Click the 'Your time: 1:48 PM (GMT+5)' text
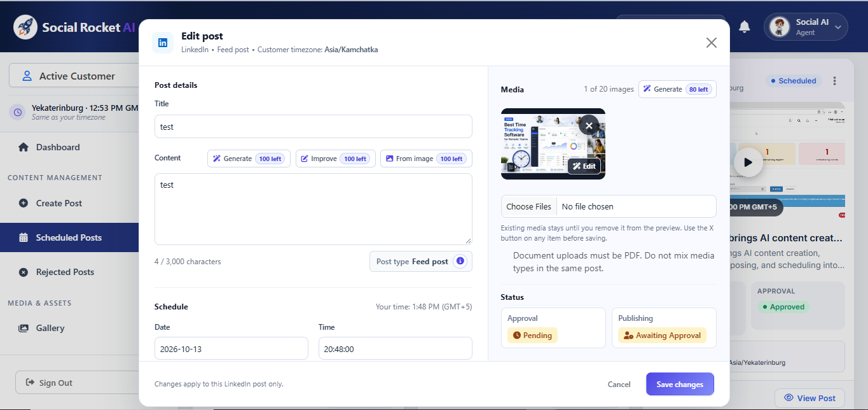Image resolution: width=868 pixels, height=410 pixels. pyautogui.click(x=424, y=307)
